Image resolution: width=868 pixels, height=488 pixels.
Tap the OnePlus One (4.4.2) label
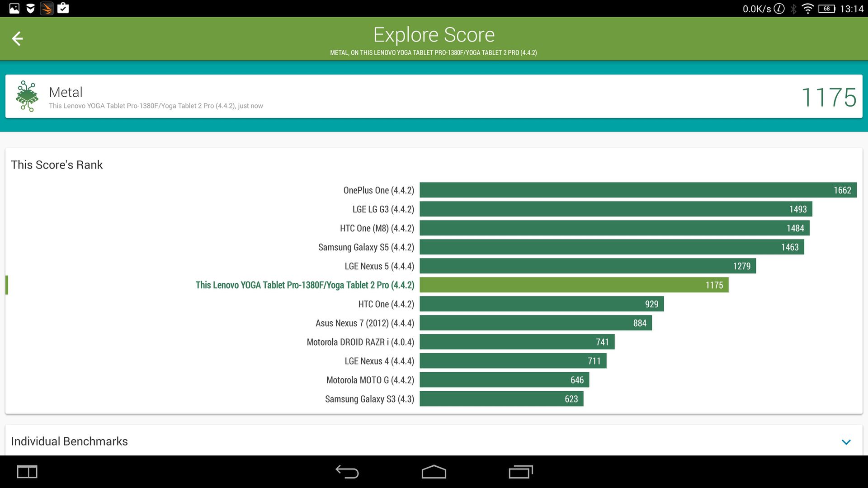[x=378, y=190]
